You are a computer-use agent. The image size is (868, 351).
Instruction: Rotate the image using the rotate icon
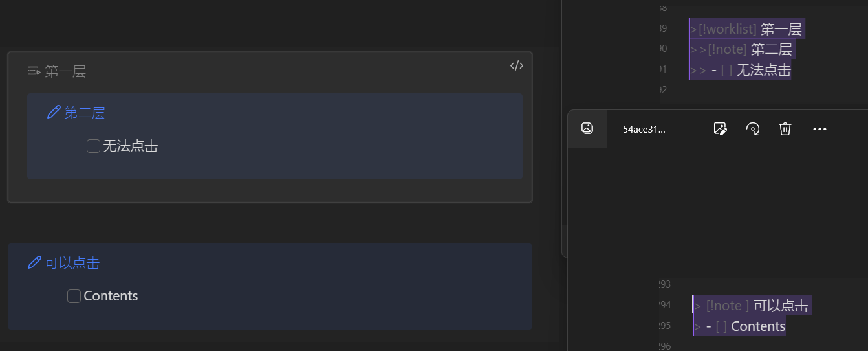point(753,129)
